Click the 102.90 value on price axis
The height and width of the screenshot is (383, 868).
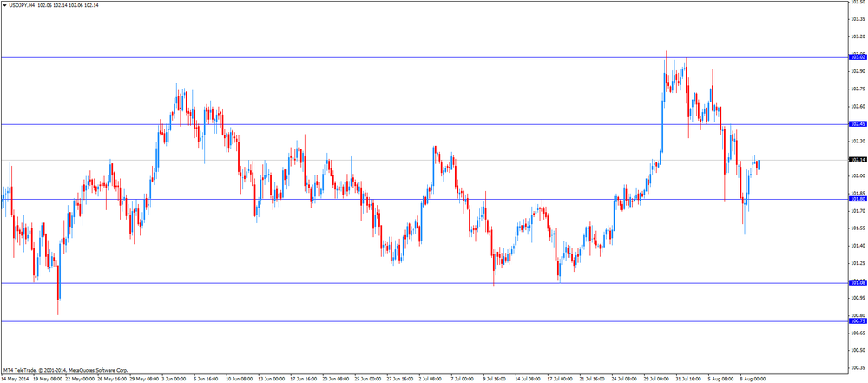coord(858,71)
